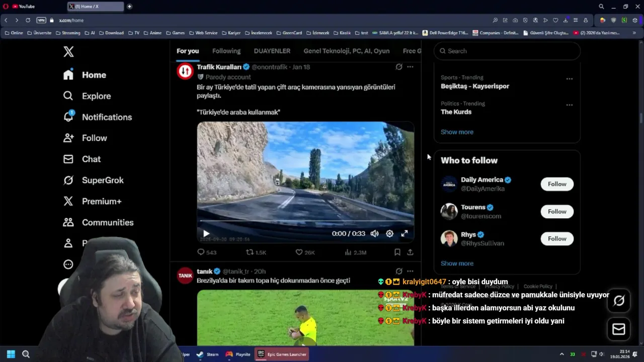Enter fullscreen on the dashcam video
Screen dimensions: 644x362
point(404,233)
